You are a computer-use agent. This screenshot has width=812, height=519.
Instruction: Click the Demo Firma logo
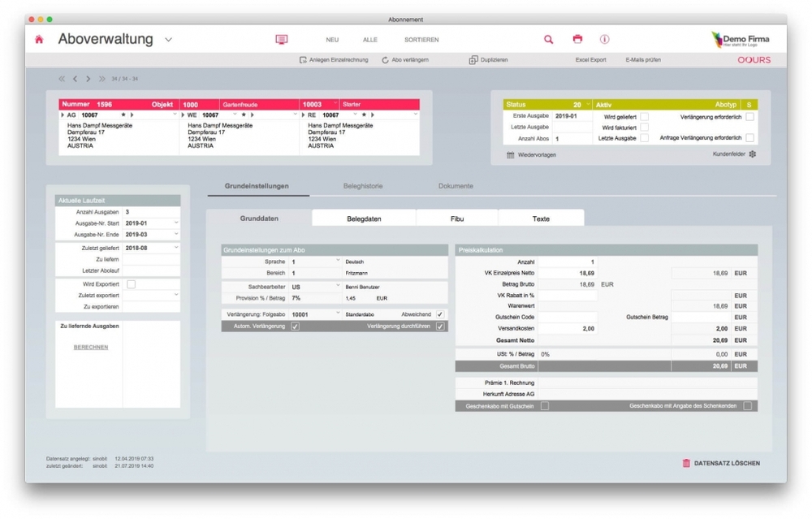[740, 39]
